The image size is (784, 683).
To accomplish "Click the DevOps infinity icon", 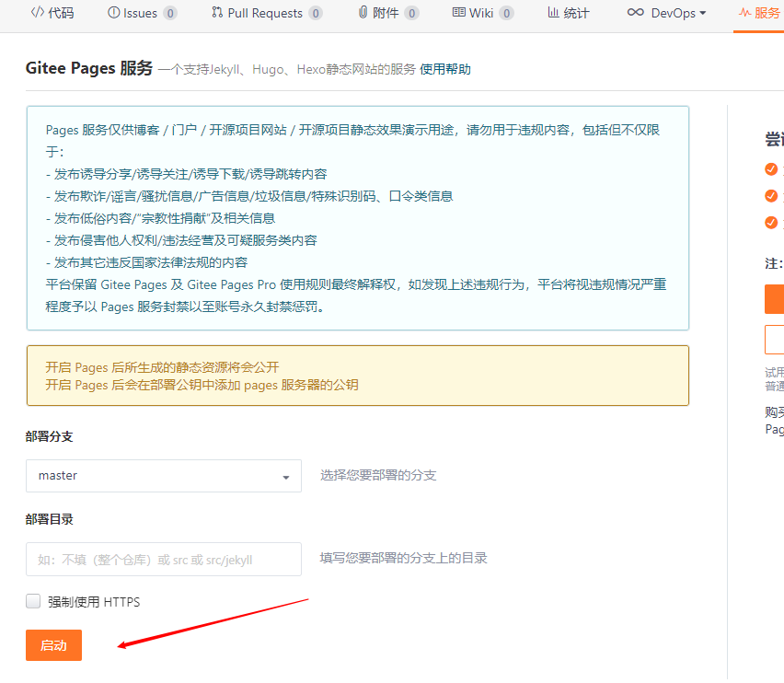I will tap(636, 14).
